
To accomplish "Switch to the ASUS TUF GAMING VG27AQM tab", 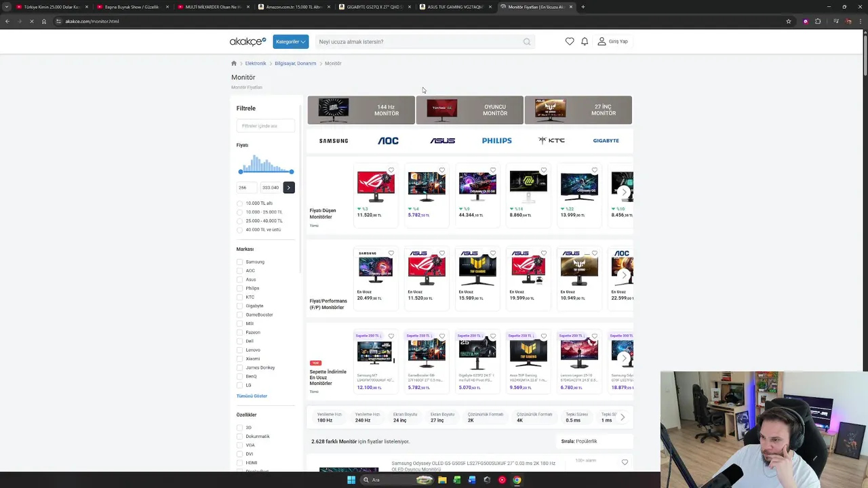I will point(455,7).
